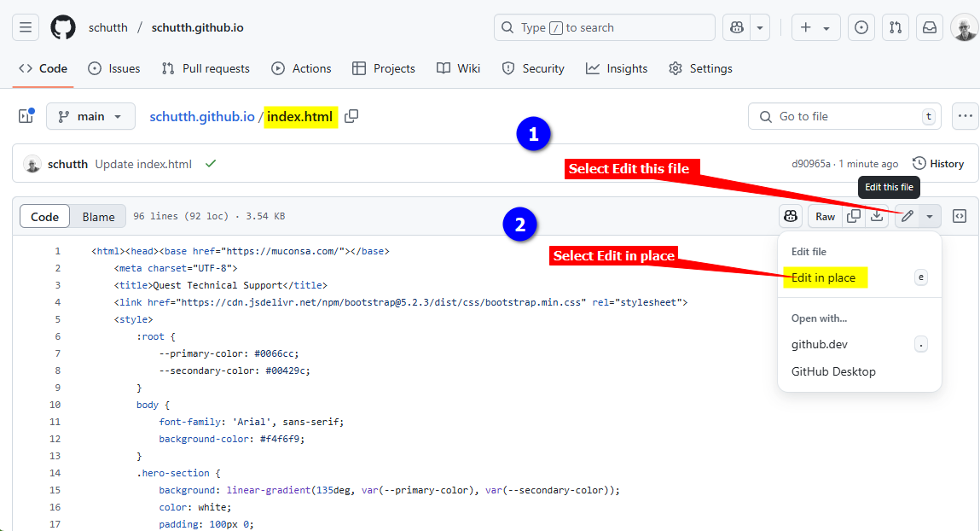
Task: Select the Code view toggle
Action: tap(45, 216)
